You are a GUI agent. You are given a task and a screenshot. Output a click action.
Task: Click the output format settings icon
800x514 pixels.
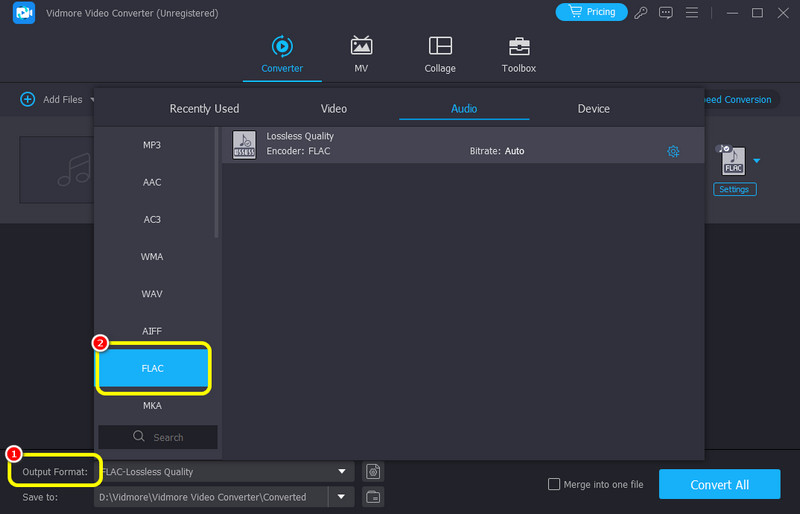click(x=372, y=471)
